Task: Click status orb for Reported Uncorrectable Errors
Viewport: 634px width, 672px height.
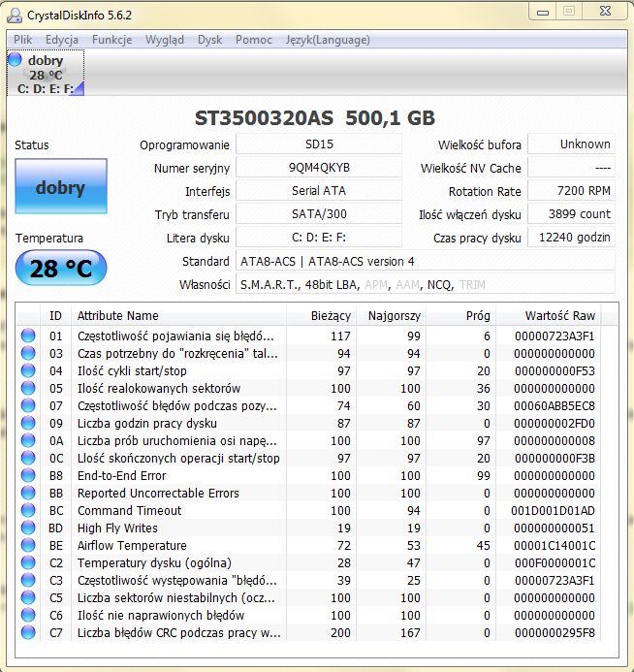Action: (x=28, y=493)
